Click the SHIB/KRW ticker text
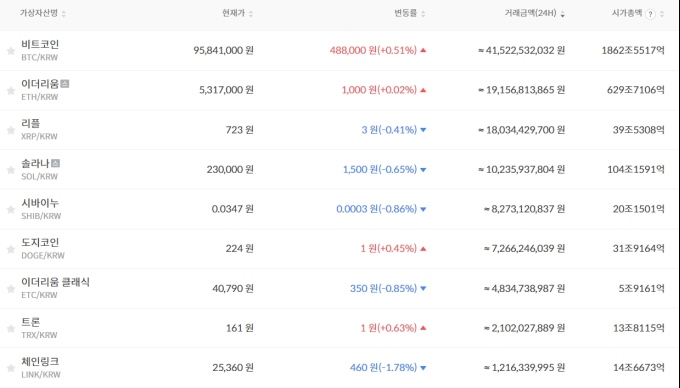Image resolution: width=680 pixels, height=388 pixels. (x=41, y=216)
